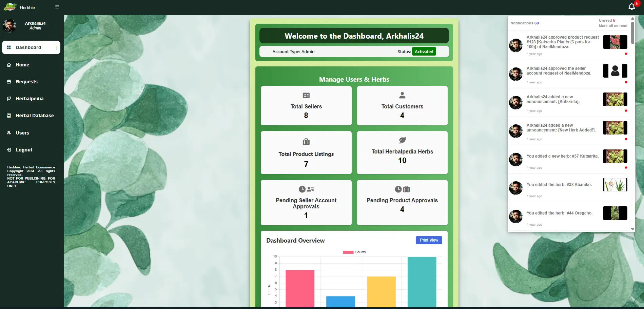The height and width of the screenshot is (309, 644).
Task: Click the Abaniko plant thumbnail
Action: [x=615, y=185]
